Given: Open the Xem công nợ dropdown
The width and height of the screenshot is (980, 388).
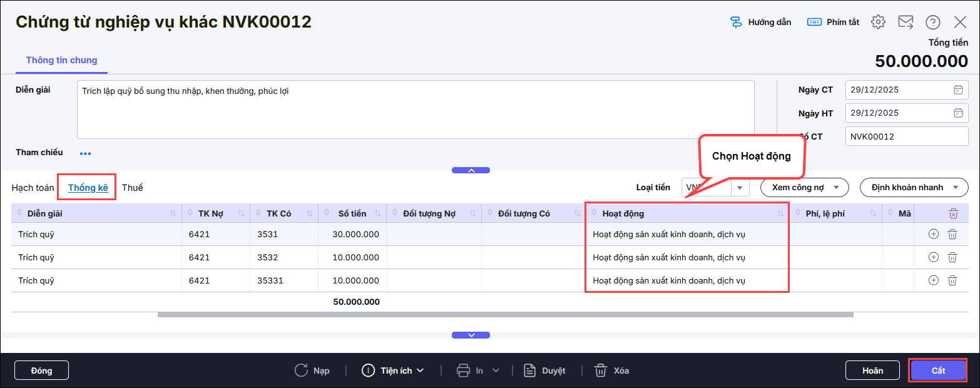Looking at the screenshot, I should tap(804, 187).
